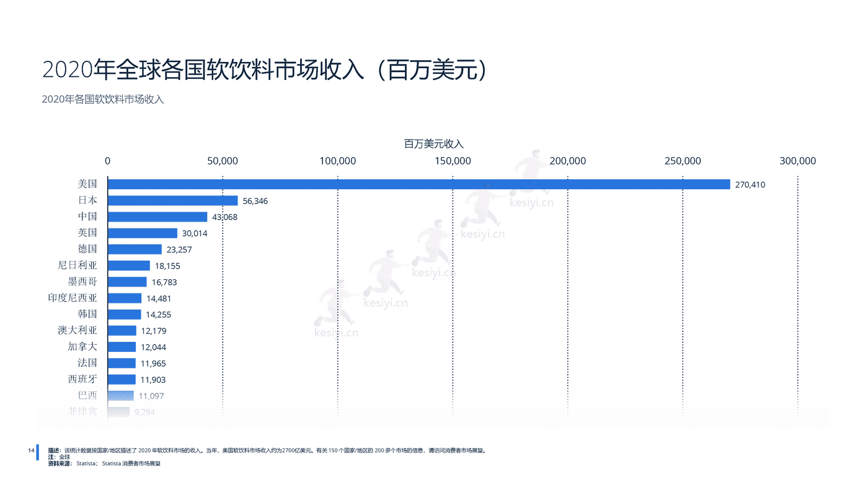Click the country label 德国

pos(87,249)
